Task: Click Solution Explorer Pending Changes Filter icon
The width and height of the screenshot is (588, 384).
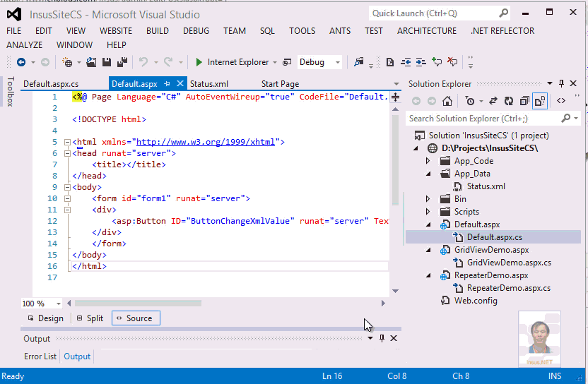Action: 469,101
